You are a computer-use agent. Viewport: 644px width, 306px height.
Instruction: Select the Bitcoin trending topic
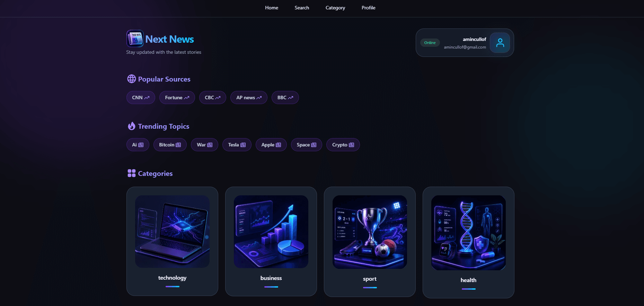click(x=170, y=145)
